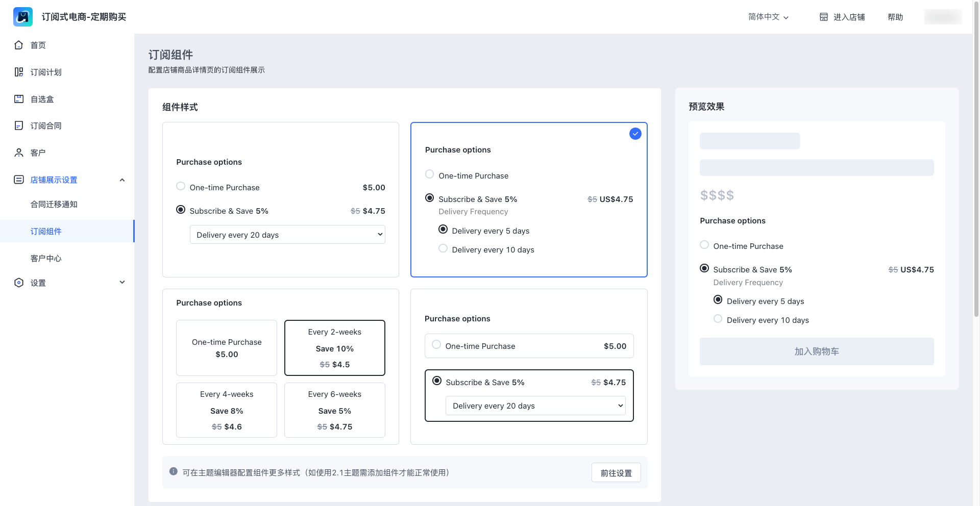The height and width of the screenshot is (506, 980).
Task: Choose One-time Purchase $5.00 in first style card
Action: pyautogui.click(x=181, y=186)
